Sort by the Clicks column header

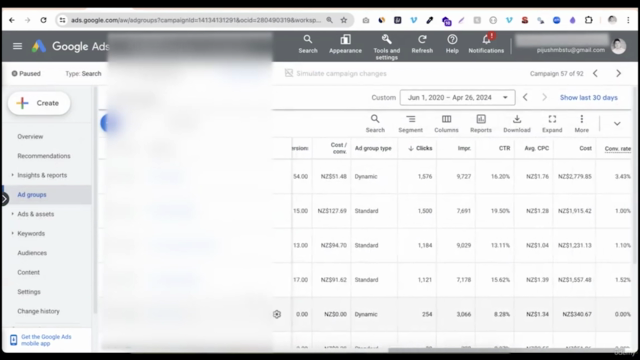pyautogui.click(x=420, y=148)
